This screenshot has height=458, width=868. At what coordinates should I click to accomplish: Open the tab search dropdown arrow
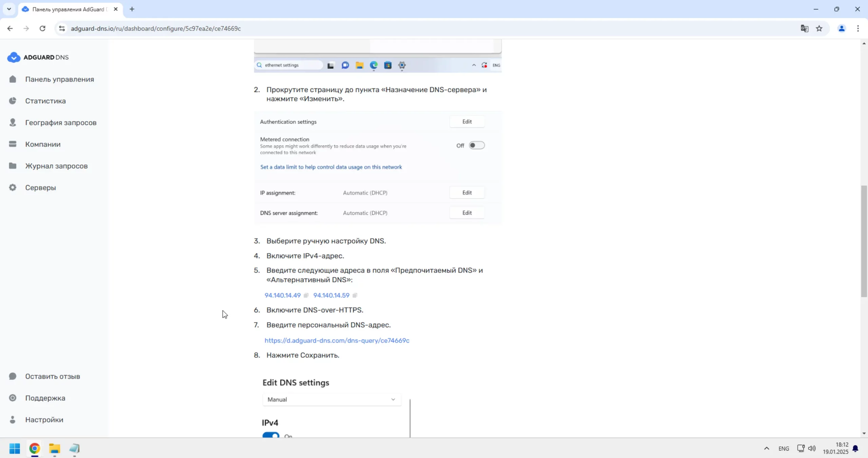point(9,9)
